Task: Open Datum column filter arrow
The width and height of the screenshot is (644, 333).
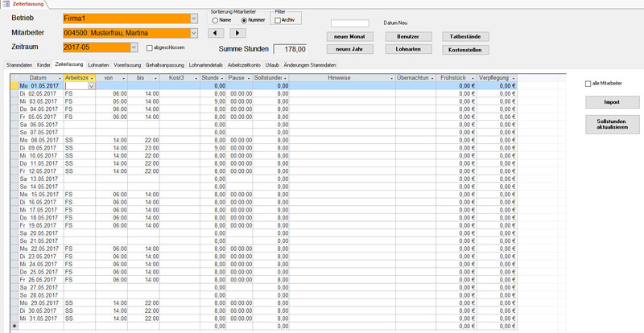Action: (60, 78)
